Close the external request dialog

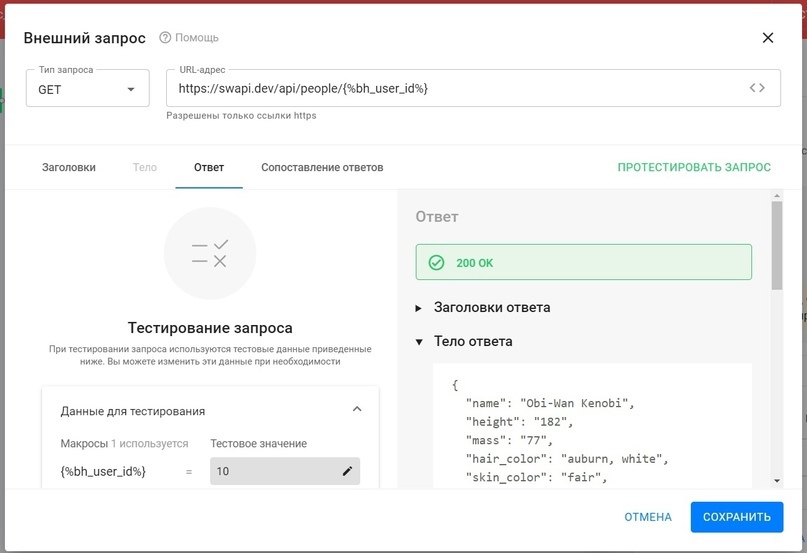[767, 38]
